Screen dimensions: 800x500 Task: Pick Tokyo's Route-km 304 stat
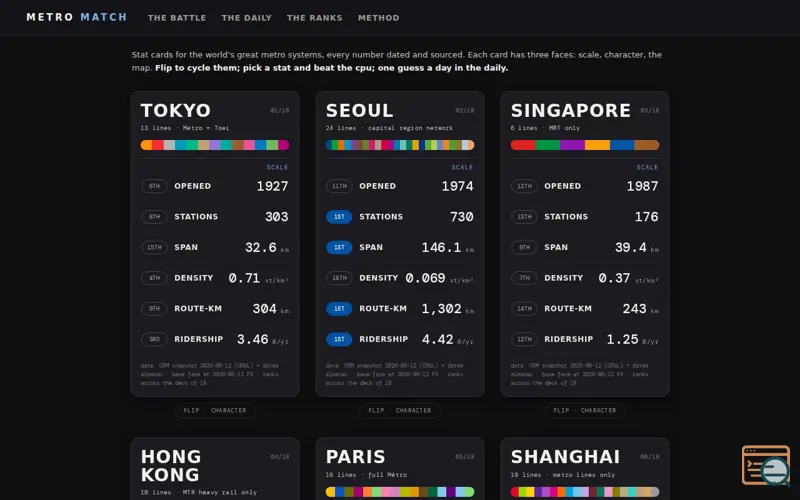click(x=215, y=309)
